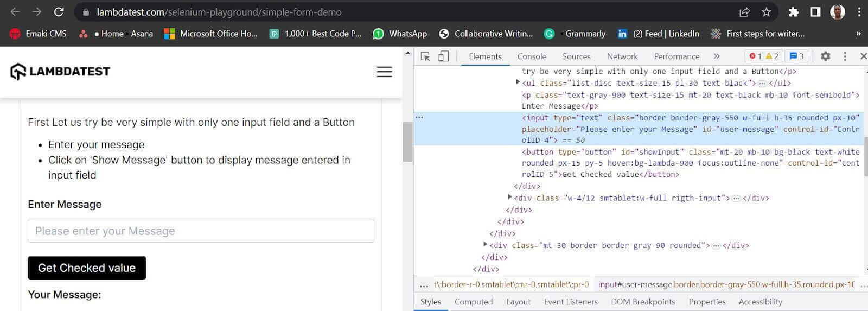
Task: Open the LambdaTest hamburger menu
Action: tap(384, 72)
